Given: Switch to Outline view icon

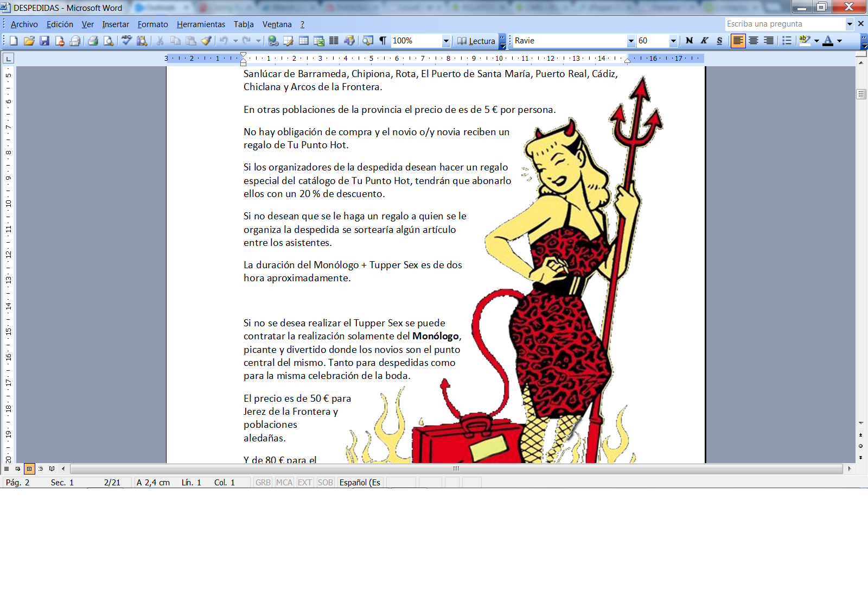Looking at the screenshot, I should [x=41, y=469].
